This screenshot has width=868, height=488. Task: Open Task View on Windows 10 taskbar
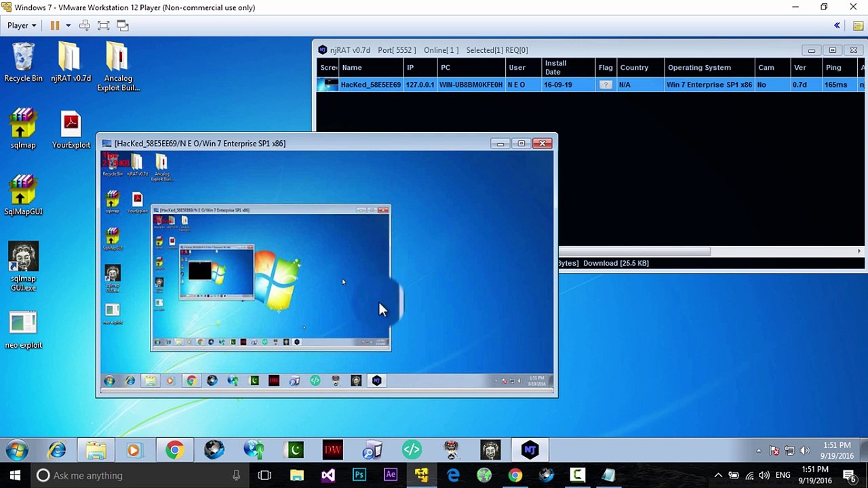click(x=264, y=476)
